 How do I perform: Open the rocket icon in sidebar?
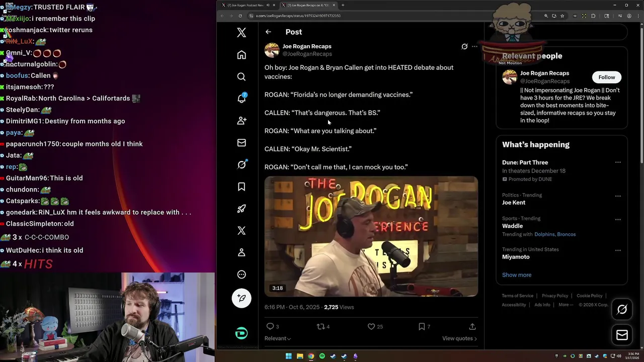242,209
